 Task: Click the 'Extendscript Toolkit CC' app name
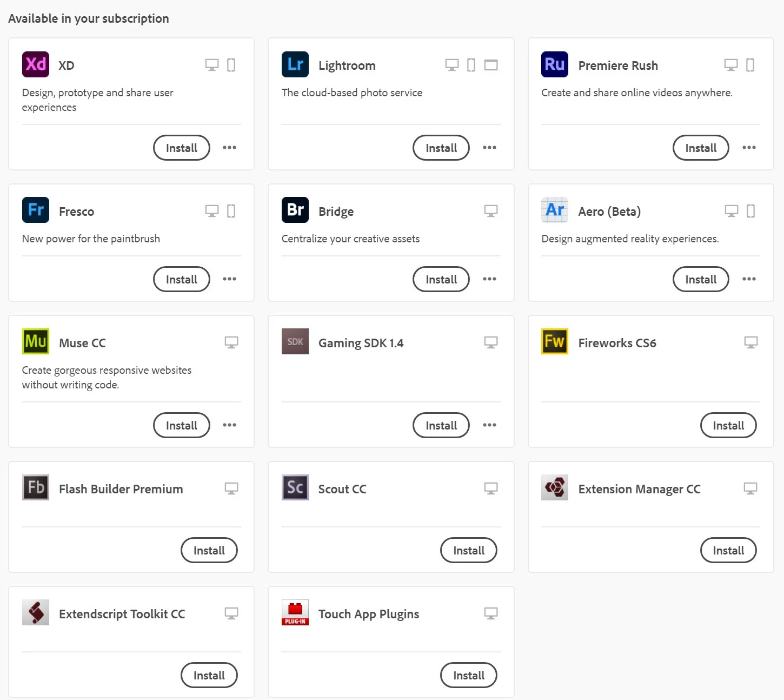click(x=122, y=614)
